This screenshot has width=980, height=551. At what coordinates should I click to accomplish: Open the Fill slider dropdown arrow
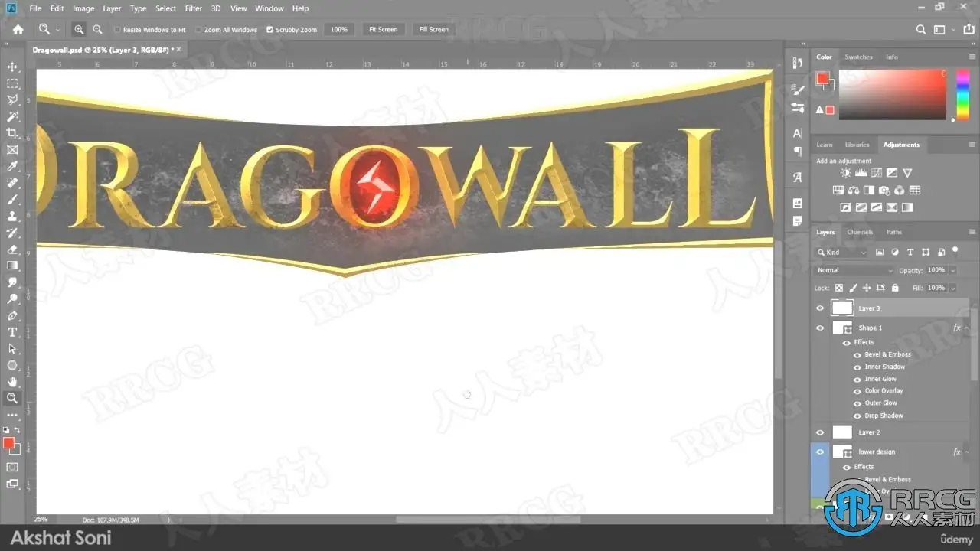click(952, 288)
